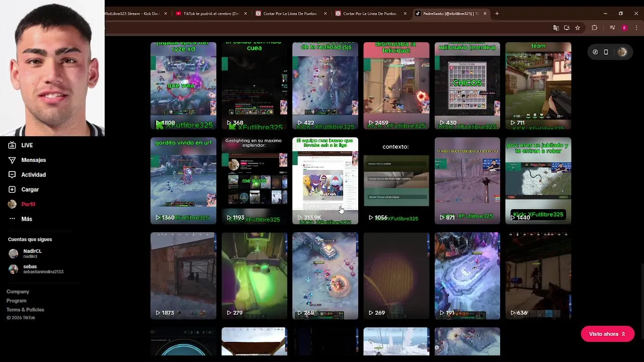Switch to second Cortar Por La Línea De Puntos tab
This screenshot has height=362, width=644.
coord(370,14)
